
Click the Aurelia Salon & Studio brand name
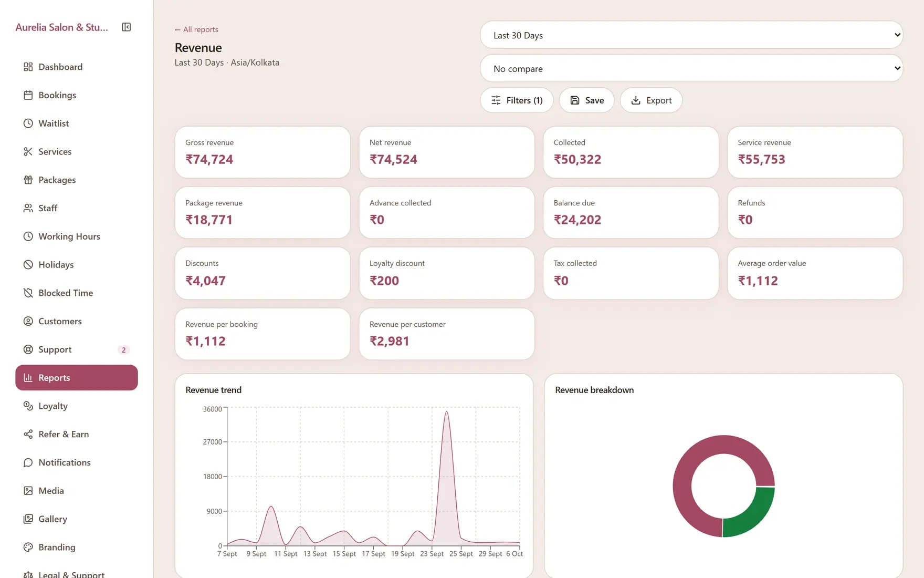tap(62, 27)
